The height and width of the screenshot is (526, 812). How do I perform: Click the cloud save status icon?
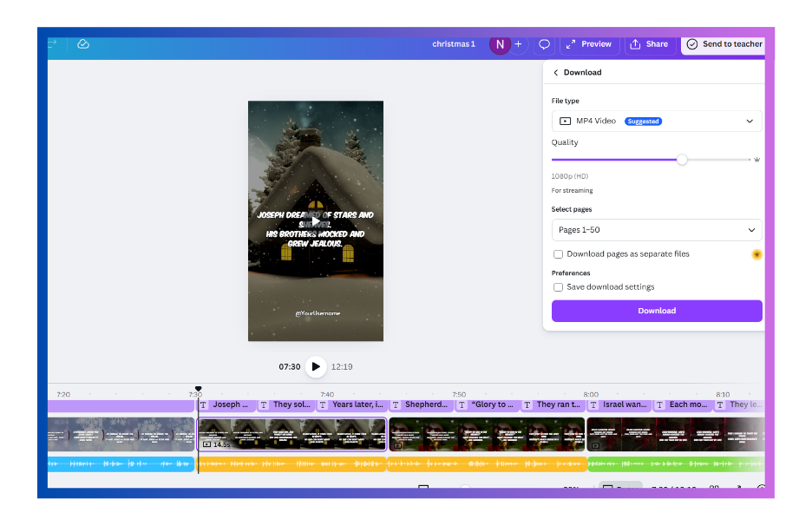point(83,44)
